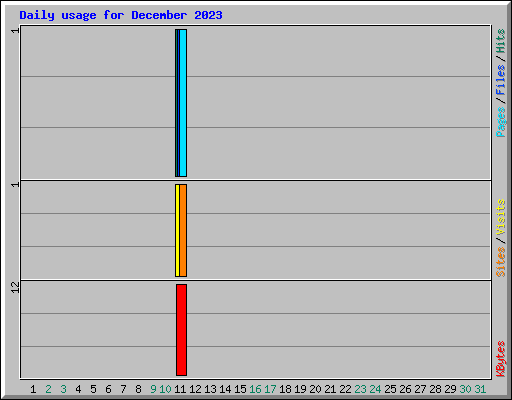Click the yellow Visits bar for day 11
The image size is (512, 400).
click(177, 230)
